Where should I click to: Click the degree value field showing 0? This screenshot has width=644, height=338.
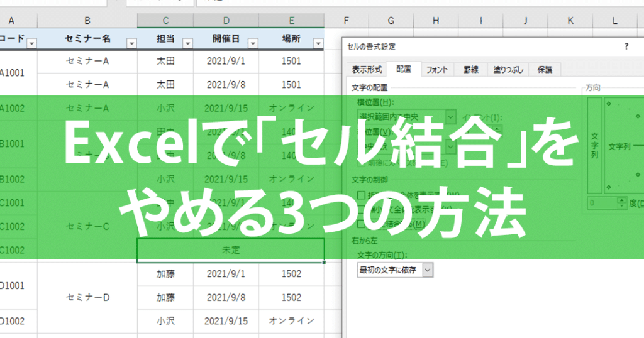click(x=602, y=203)
